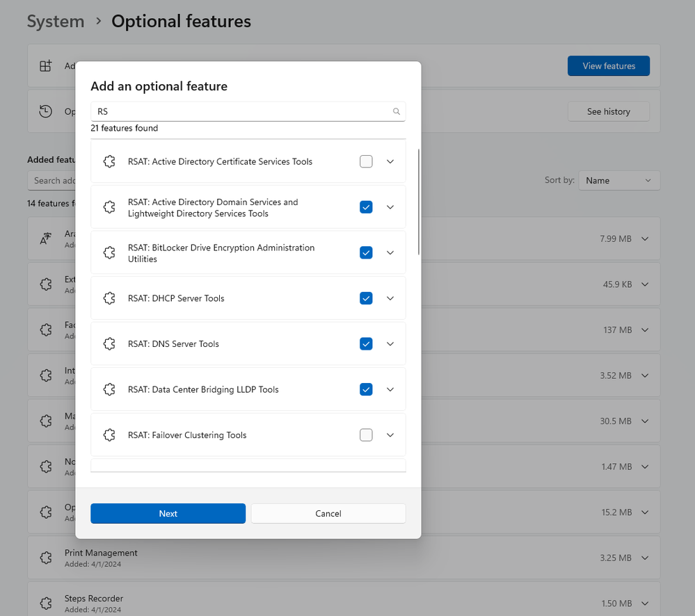Click the Print Management feature icon
The height and width of the screenshot is (616, 695).
point(46,558)
